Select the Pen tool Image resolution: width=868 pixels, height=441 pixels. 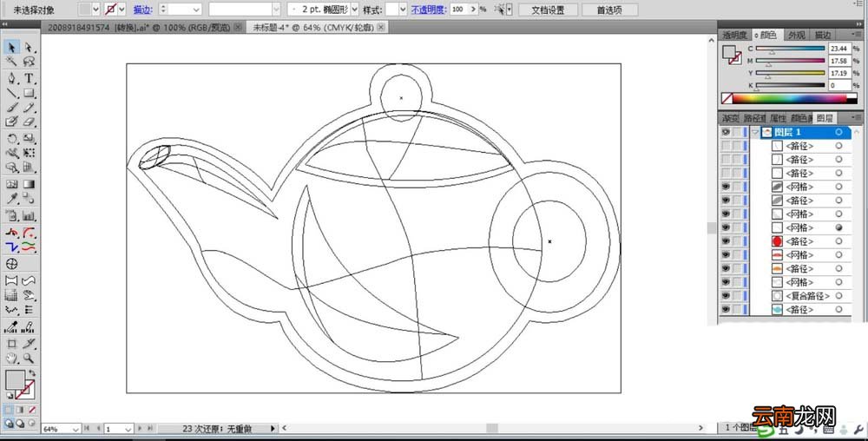click(x=11, y=78)
